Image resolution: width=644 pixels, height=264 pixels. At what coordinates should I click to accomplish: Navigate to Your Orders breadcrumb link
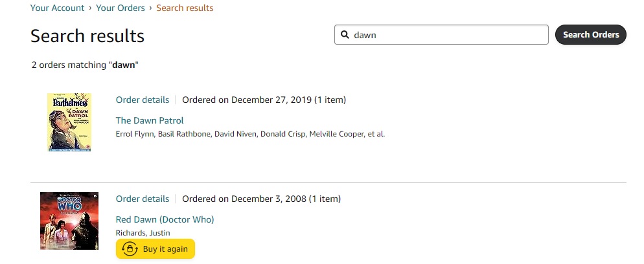122,8
